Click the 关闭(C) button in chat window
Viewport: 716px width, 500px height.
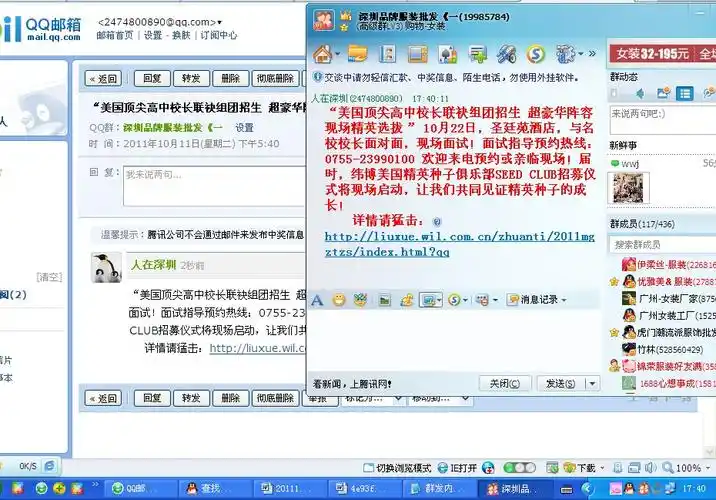pyautogui.click(x=505, y=384)
